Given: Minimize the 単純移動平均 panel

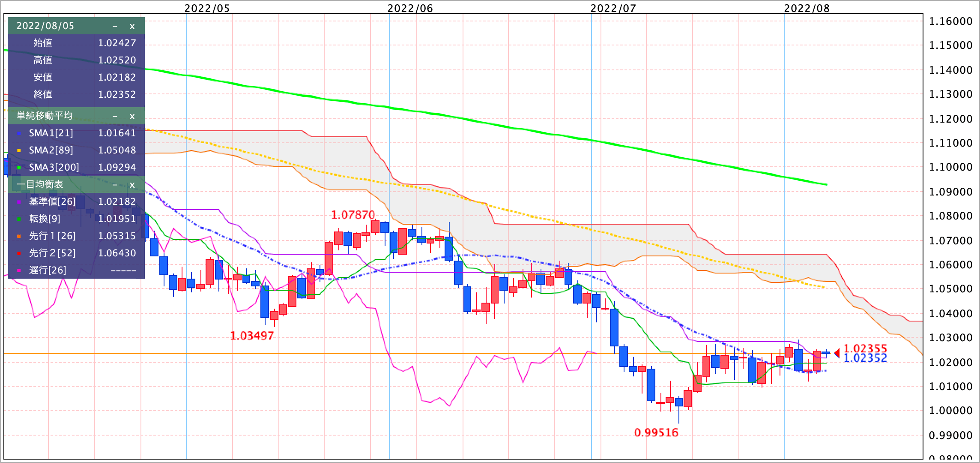Looking at the screenshot, I should coord(115,116).
